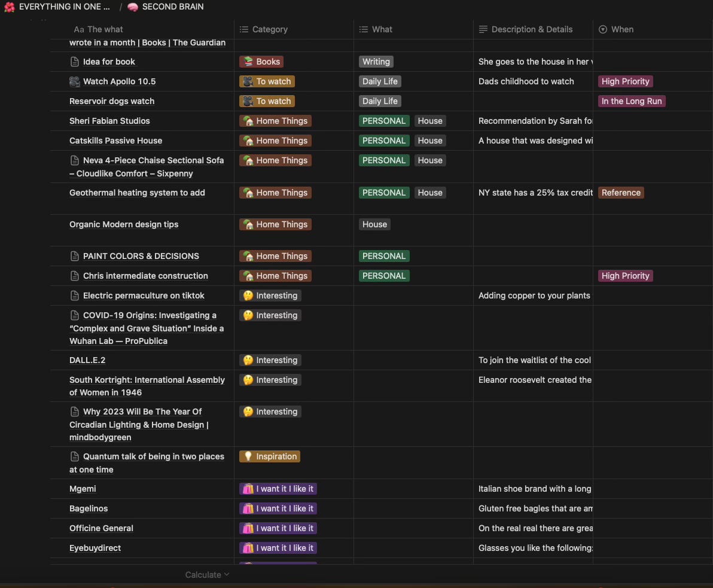This screenshot has width=713, height=588.
Task: Open the Watch Apollo 10.5 page
Action: click(x=119, y=81)
